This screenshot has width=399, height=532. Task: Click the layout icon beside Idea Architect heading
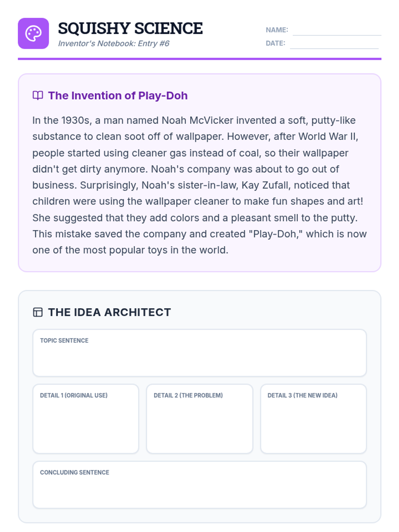[x=38, y=312]
